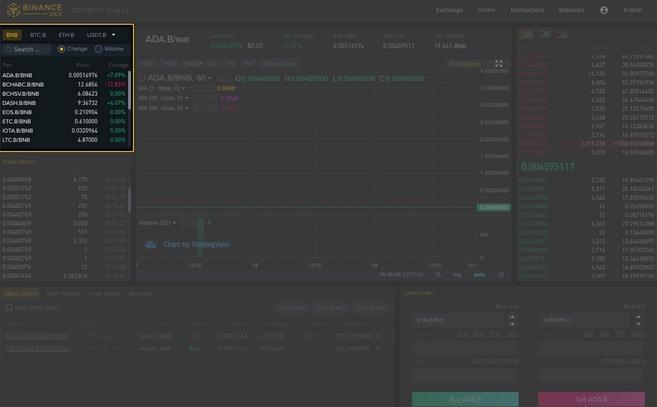Switch to the ETH.B market tab

point(66,35)
